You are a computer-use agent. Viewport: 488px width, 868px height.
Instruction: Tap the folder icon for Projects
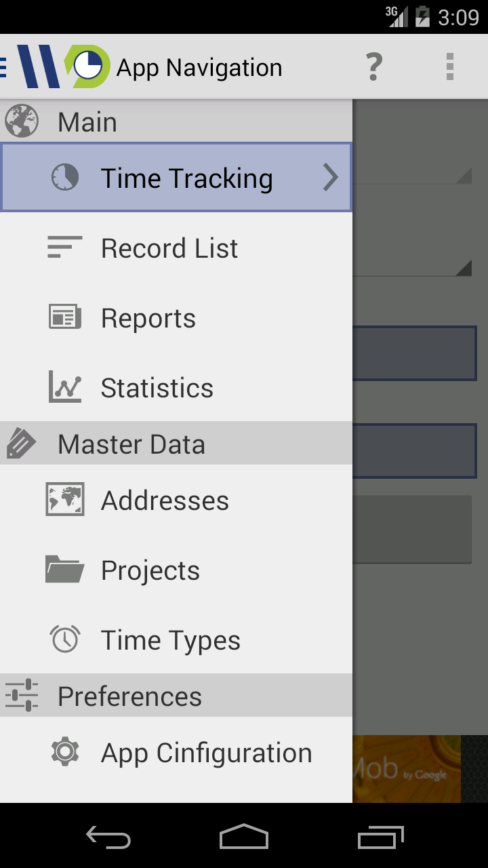(x=65, y=570)
